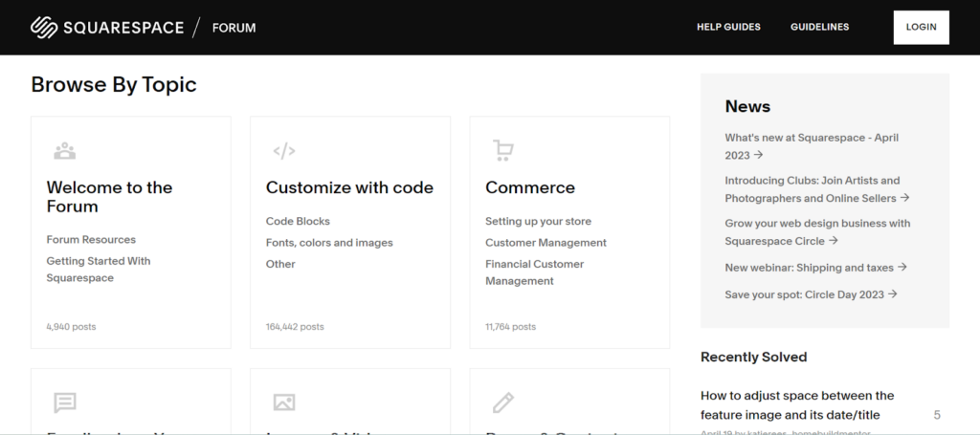Click the code brackets icon above Customize with code
The width and height of the screenshot is (980, 435).
[x=283, y=151]
